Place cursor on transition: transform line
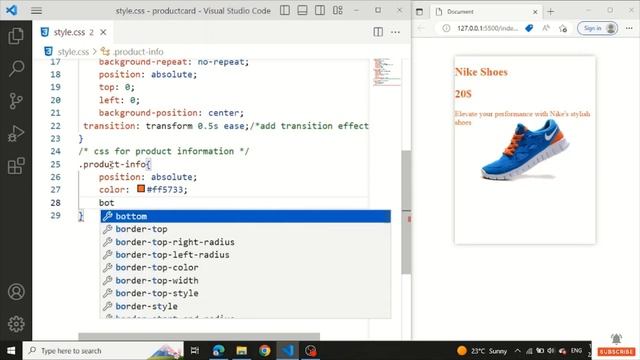The image size is (640, 360). [226, 126]
